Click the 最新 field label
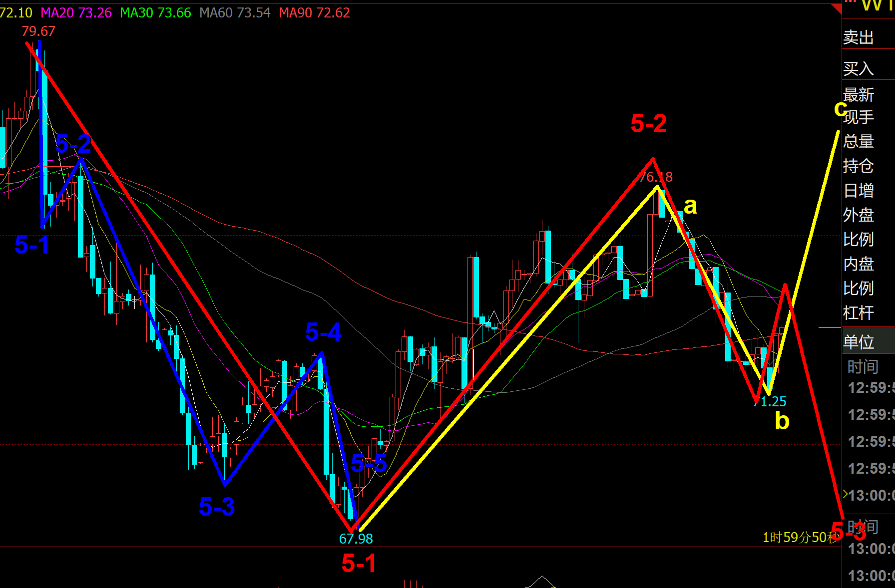 [x=859, y=95]
